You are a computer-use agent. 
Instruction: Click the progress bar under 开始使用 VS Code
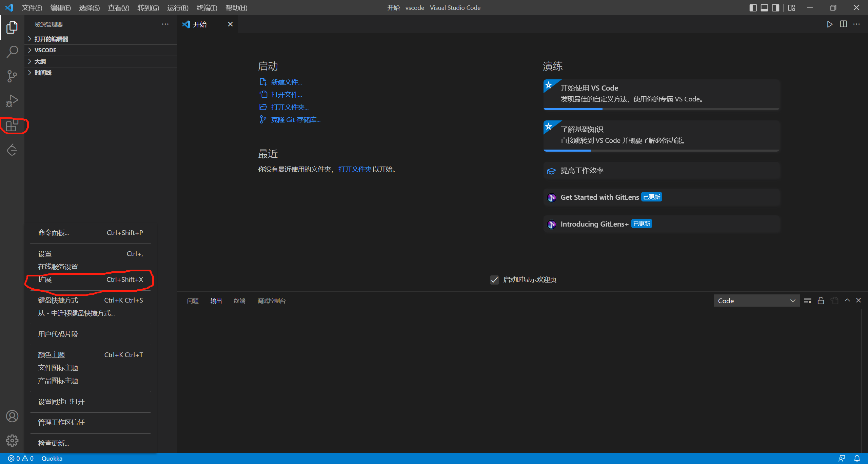[x=573, y=109]
